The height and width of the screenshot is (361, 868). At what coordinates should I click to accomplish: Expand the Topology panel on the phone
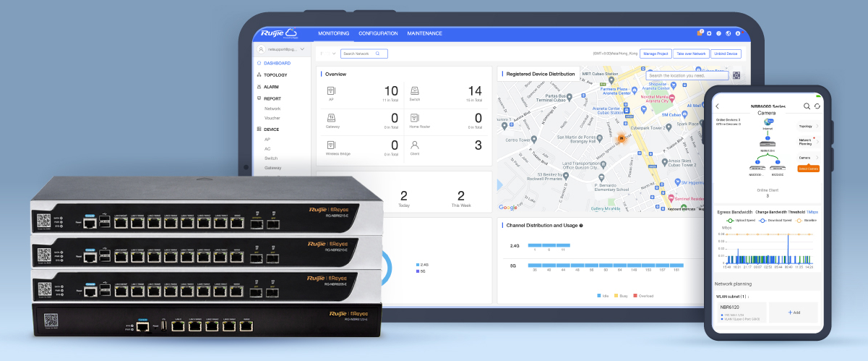click(x=809, y=126)
